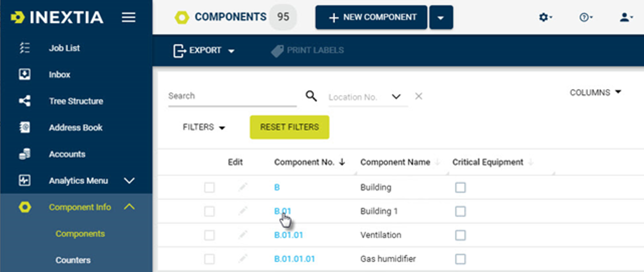Open the help question-mark menu
644x272 pixels.
586,18
